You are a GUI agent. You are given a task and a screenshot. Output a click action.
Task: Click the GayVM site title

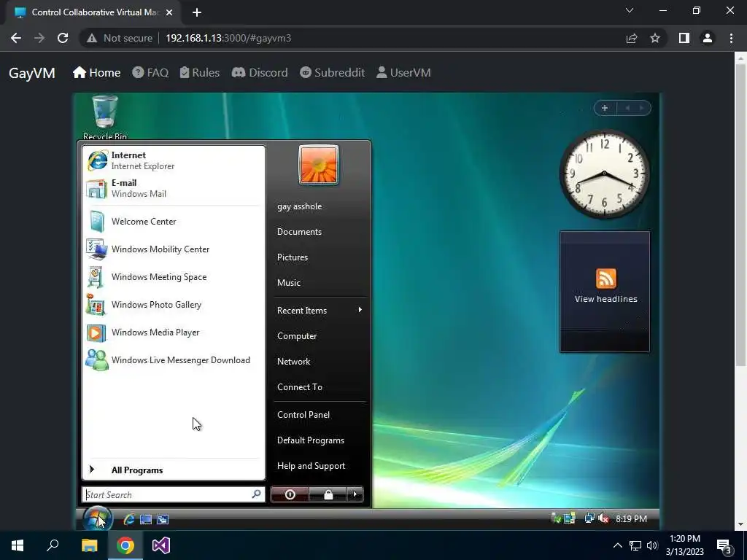click(x=32, y=73)
